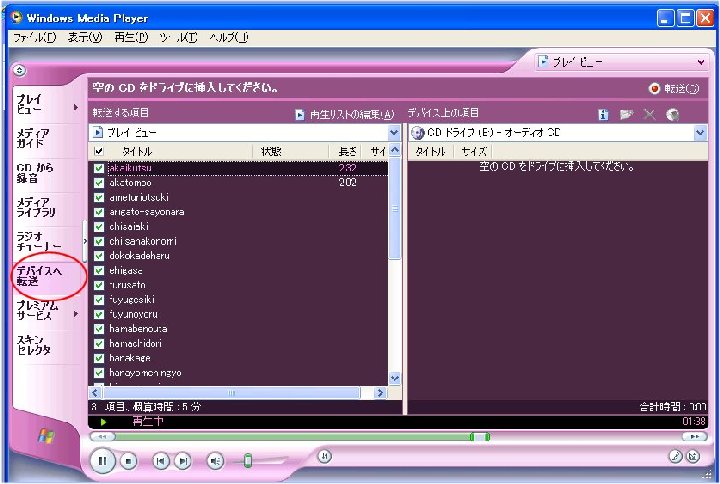Skip to next track button

coord(183,461)
